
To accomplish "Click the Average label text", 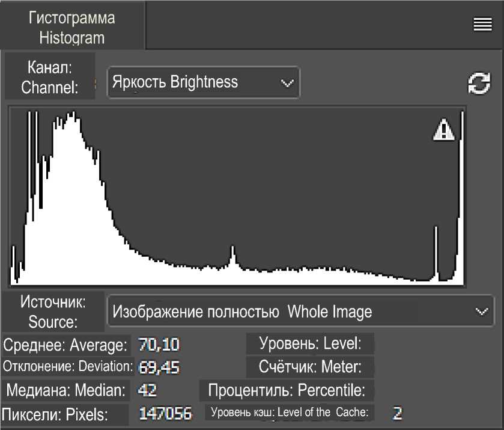I will [65, 345].
